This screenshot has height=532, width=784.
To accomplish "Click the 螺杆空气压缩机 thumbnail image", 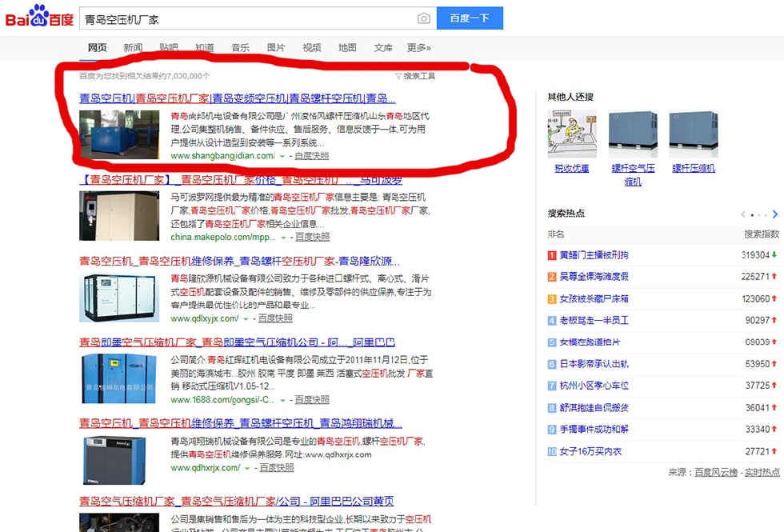I will pyautogui.click(x=633, y=134).
